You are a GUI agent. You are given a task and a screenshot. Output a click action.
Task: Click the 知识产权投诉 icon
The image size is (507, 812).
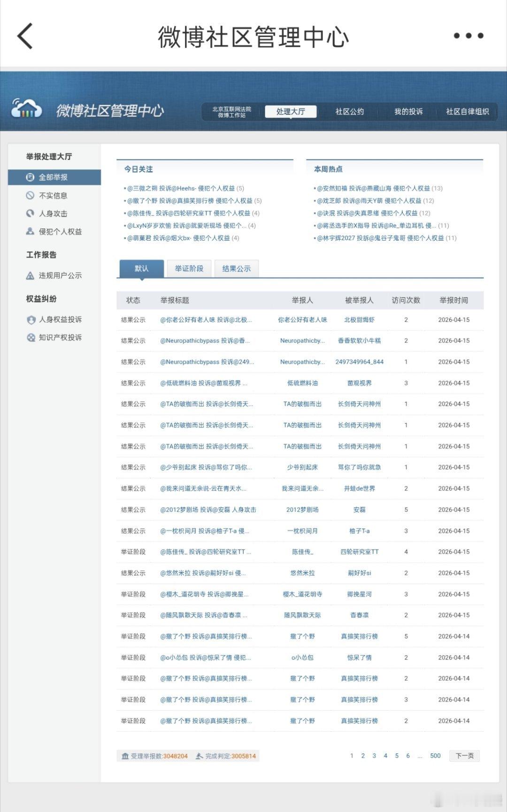(x=31, y=337)
